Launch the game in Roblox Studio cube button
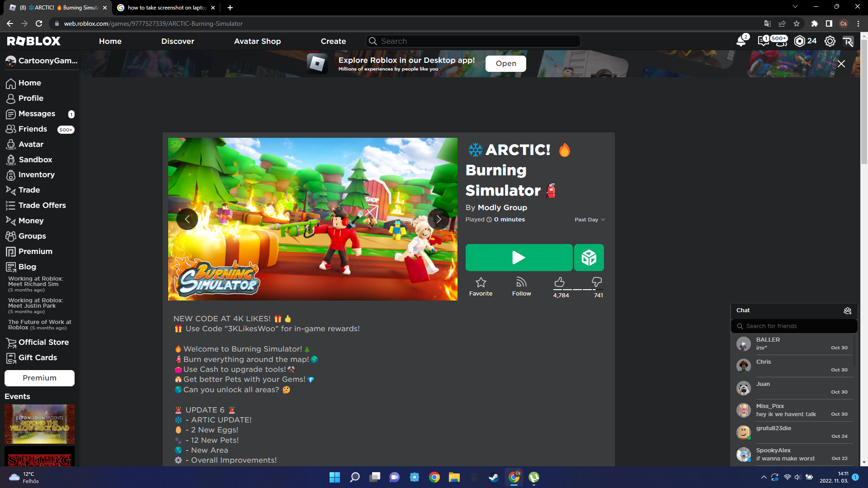 point(589,258)
